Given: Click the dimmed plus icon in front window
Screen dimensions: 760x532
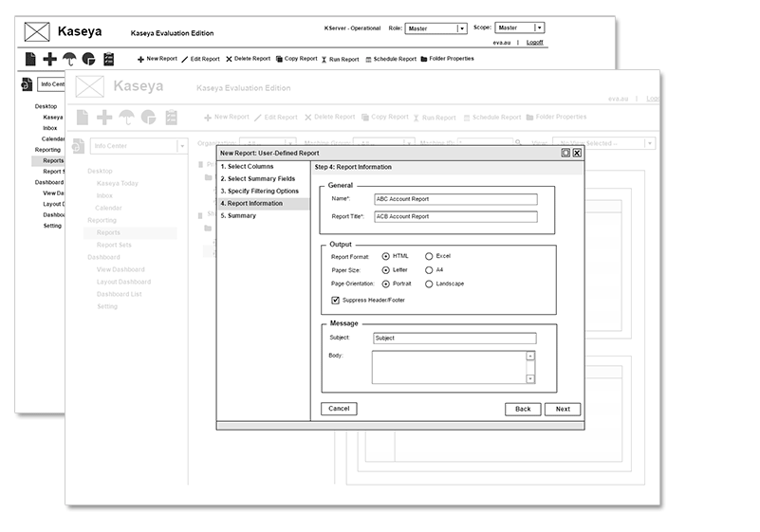Looking at the screenshot, I should point(104,118).
